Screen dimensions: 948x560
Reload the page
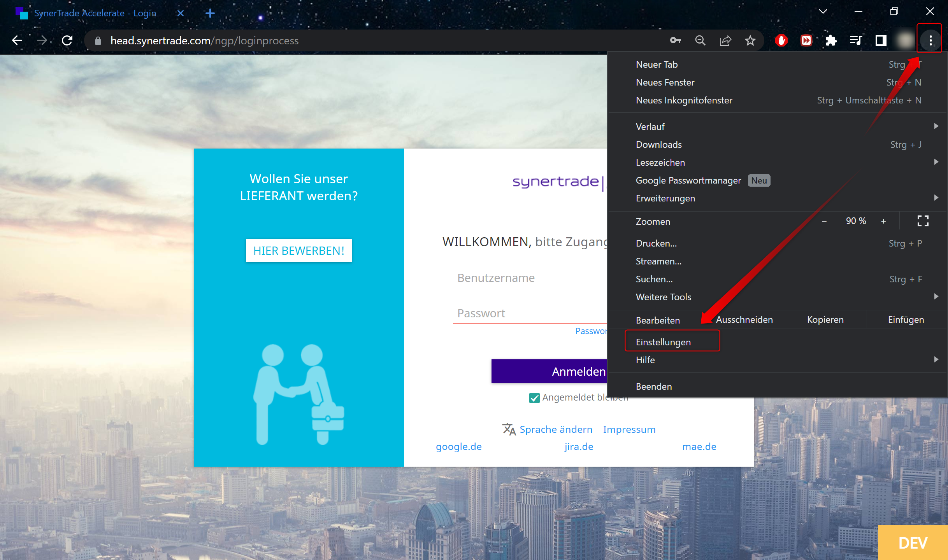click(67, 40)
